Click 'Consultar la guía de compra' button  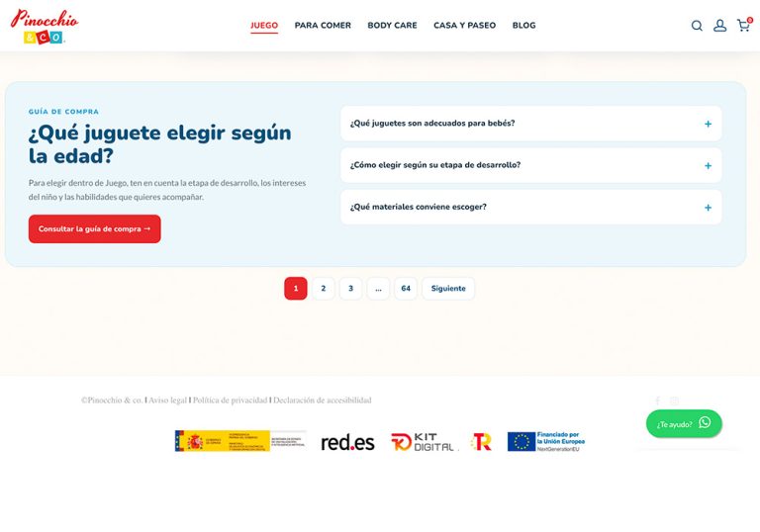95,229
